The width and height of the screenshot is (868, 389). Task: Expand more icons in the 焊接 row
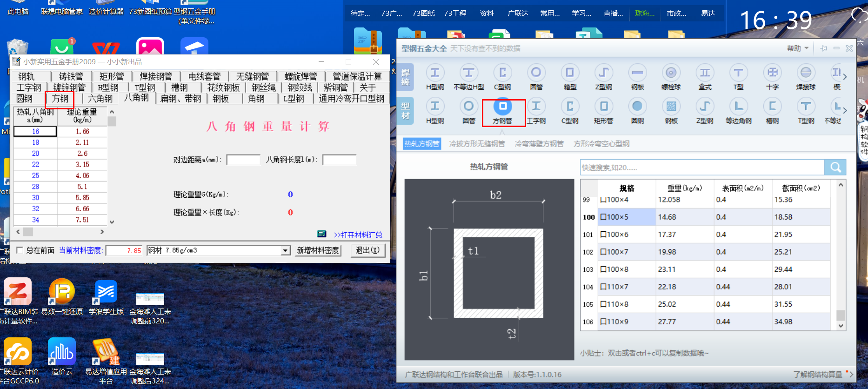coord(845,77)
